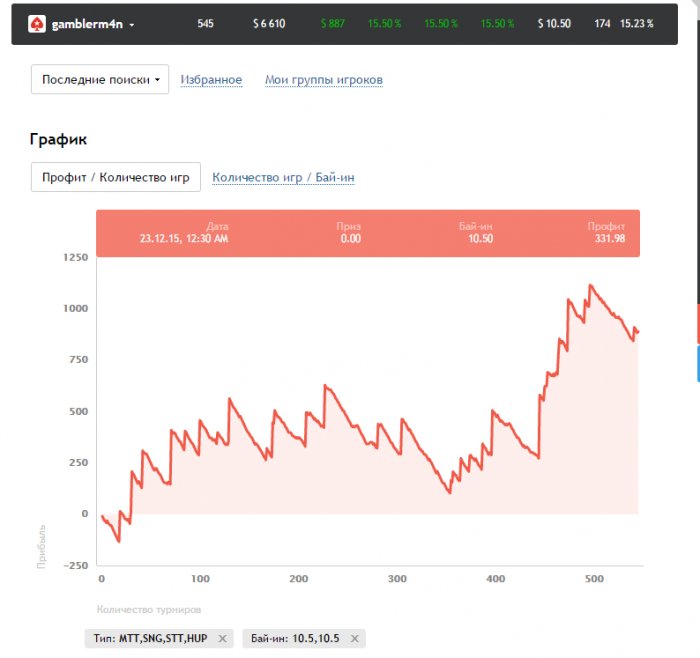Click the Бай-ин: 10.5,10.5 filter tag
Viewport: 700px width, 658px height.
pos(295,638)
